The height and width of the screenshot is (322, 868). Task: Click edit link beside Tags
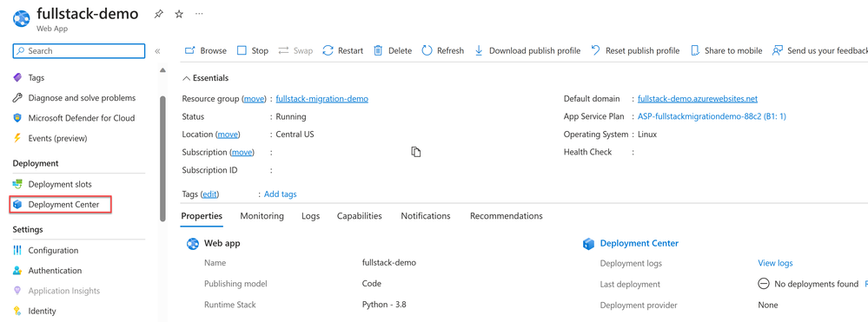pyautogui.click(x=209, y=194)
